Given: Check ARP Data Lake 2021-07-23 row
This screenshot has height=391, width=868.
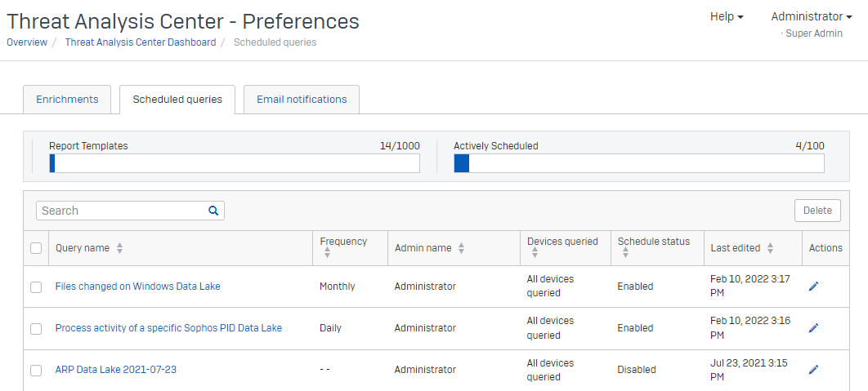Looking at the screenshot, I should (x=36, y=371).
